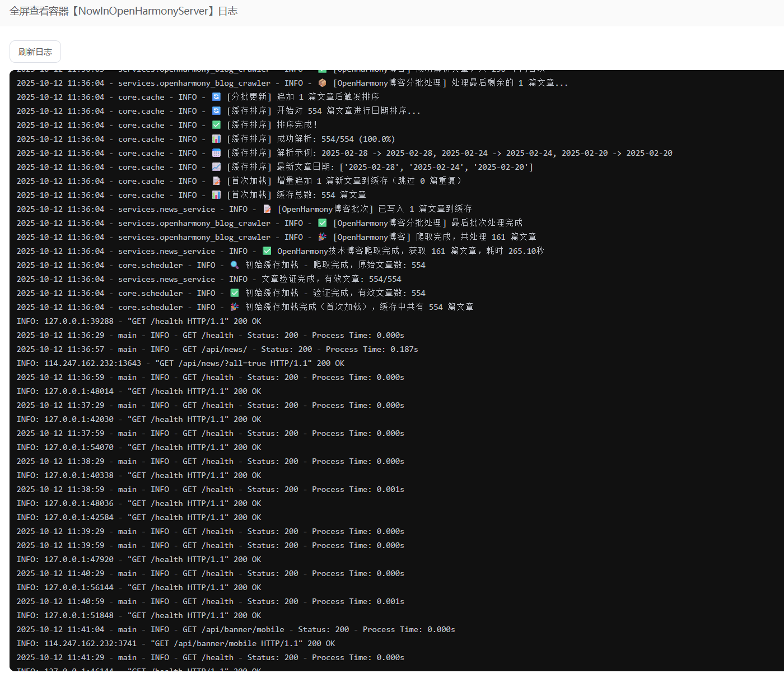Viewport: 784px width, 678px height.
Task: Click the green check before 最后批次处理完成
Action: click(x=322, y=223)
